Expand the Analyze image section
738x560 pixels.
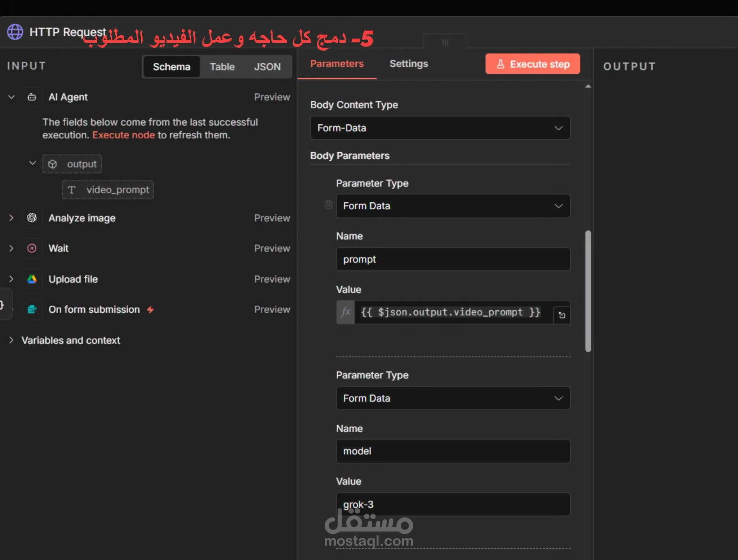click(11, 218)
